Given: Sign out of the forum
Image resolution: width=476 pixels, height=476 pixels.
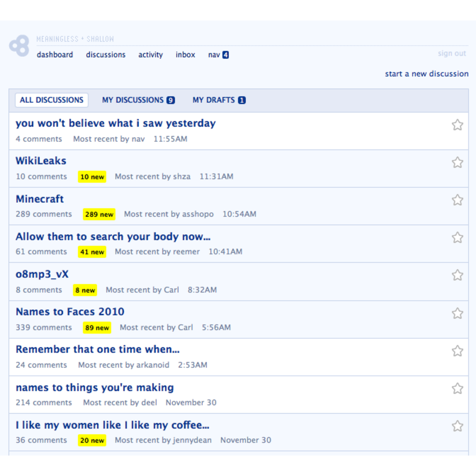Looking at the screenshot, I should 452,53.
